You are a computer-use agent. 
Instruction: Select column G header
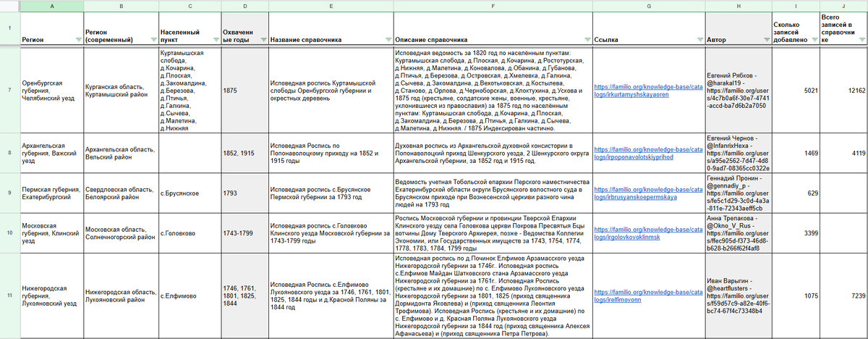(647, 5)
